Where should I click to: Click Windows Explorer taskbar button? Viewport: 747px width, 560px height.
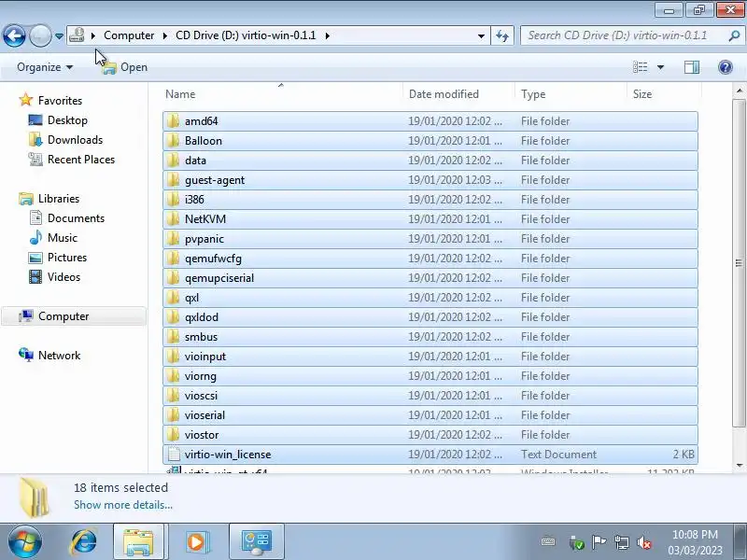[x=138, y=542]
